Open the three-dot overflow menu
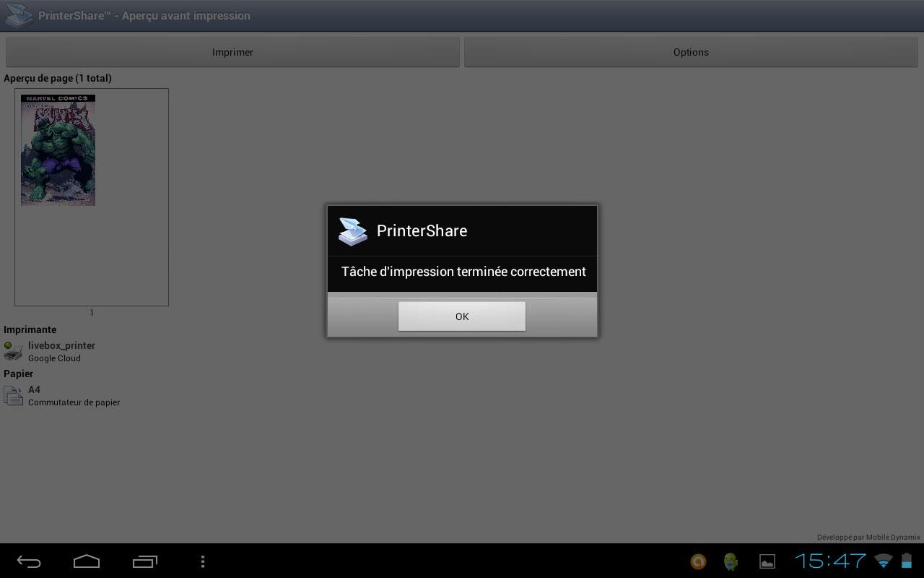 coord(203,561)
